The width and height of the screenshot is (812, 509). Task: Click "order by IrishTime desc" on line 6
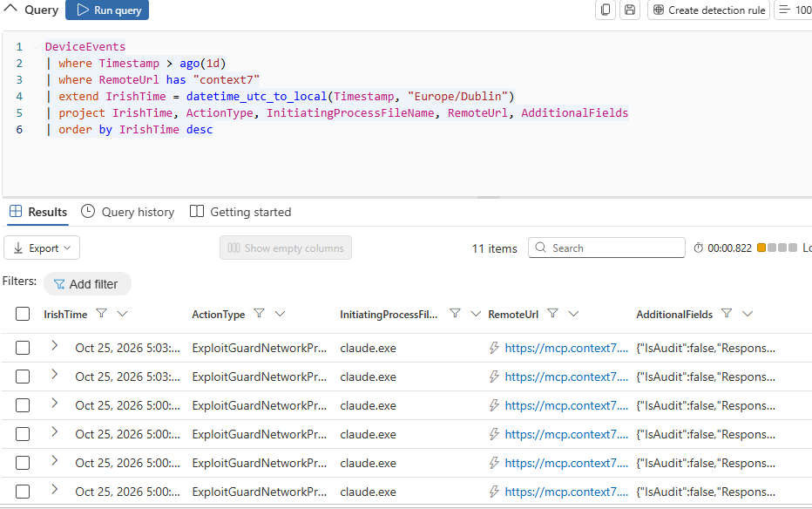tap(136, 130)
